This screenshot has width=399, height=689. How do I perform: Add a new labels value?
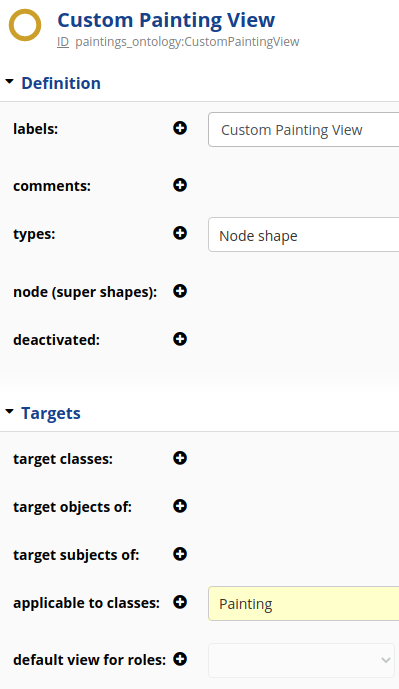pyautogui.click(x=180, y=128)
